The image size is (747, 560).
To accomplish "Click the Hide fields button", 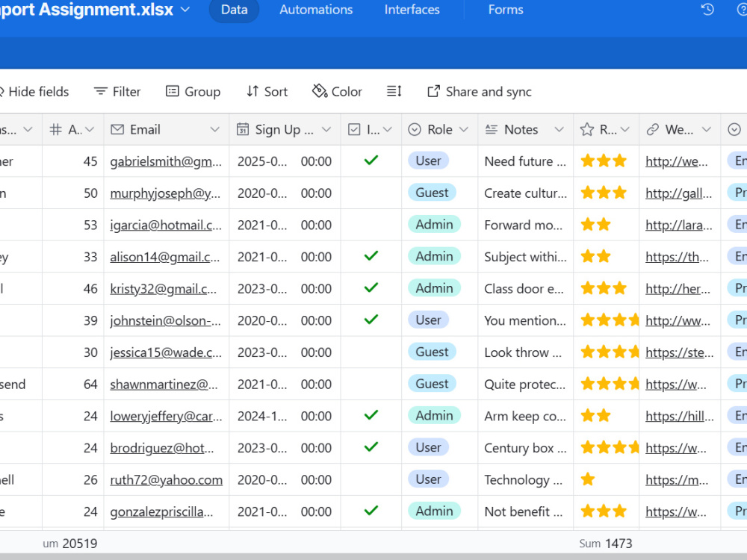I will (34, 91).
